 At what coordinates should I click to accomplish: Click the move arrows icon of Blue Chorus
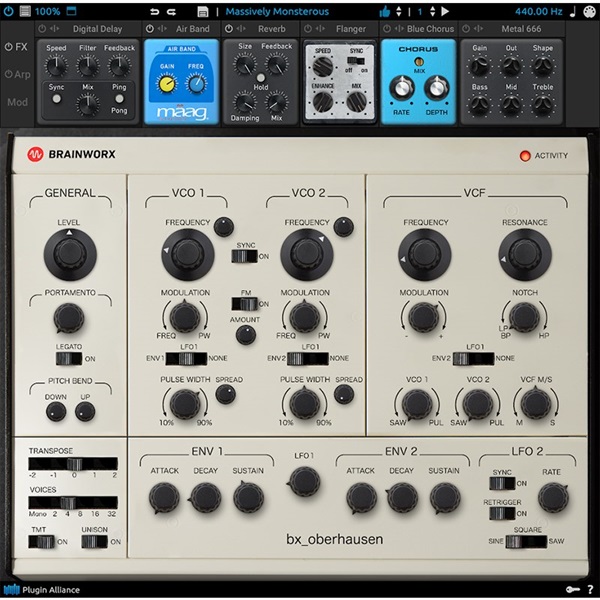pos(399,29)
